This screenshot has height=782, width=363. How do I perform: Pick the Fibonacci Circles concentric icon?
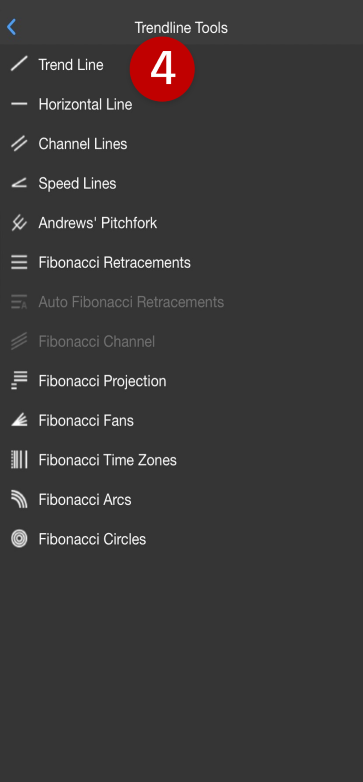coord(19,539)
